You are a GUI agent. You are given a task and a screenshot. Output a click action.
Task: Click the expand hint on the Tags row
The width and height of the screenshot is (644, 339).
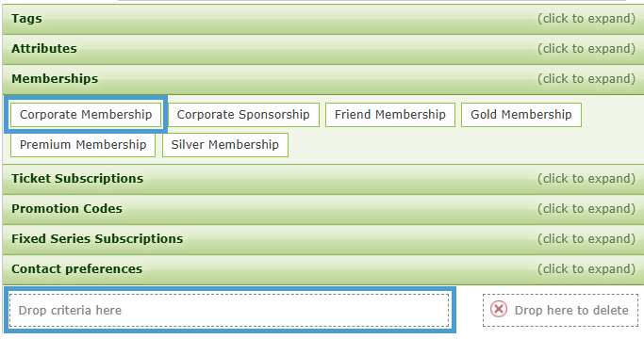[586, 19]
